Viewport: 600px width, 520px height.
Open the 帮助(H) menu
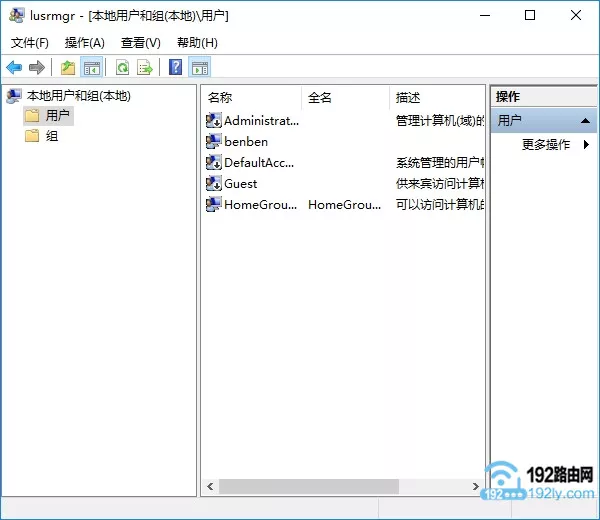pyautogui.click(x=197, y=42)
